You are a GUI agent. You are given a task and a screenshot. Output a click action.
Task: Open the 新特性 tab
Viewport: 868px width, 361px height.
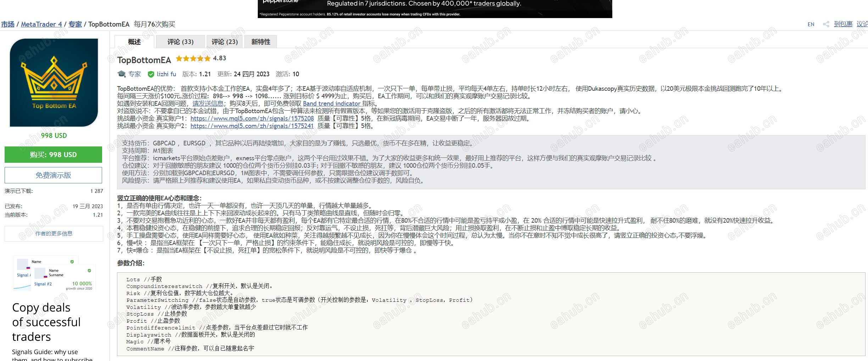coord(260,41)
